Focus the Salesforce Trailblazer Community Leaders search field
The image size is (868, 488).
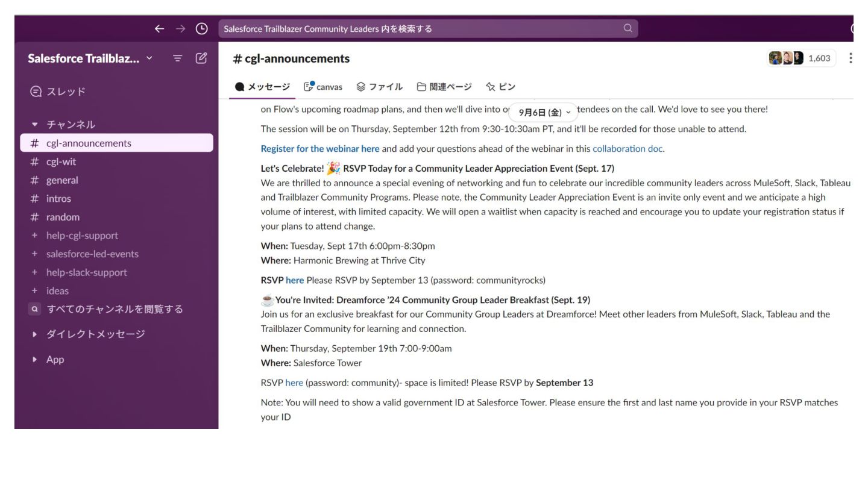point(428,28)
